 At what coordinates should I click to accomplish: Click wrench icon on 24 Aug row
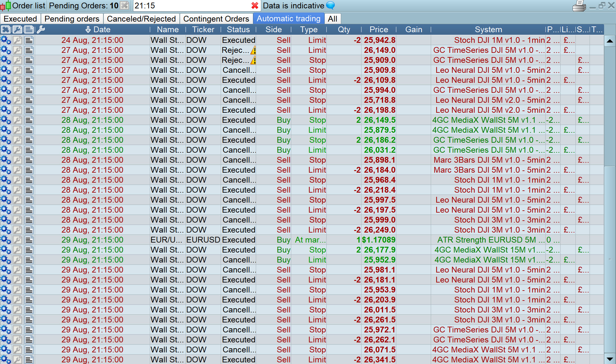pos(17,40)
